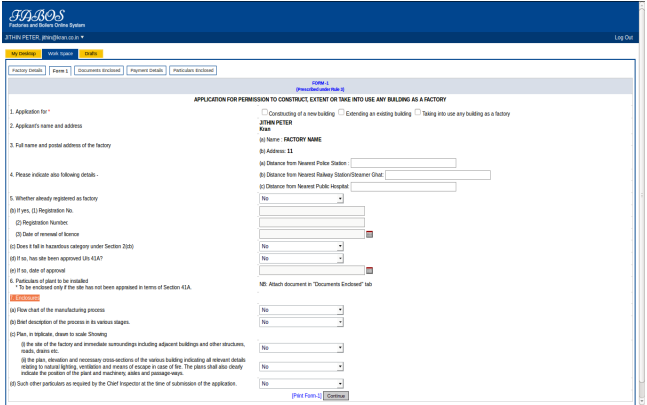Open the Documents Enclosed tab
647x405 pixels.
click(99, 71)
